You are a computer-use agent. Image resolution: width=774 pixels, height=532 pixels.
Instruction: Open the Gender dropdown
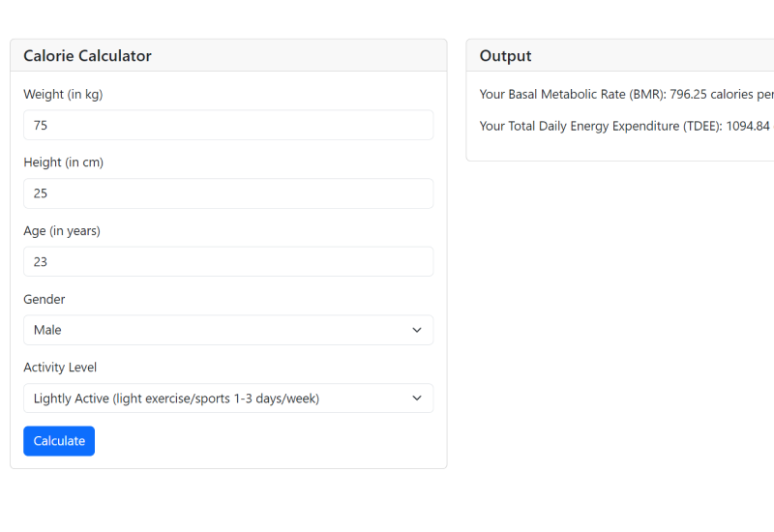pyautogui.click(x=227, y=330)
